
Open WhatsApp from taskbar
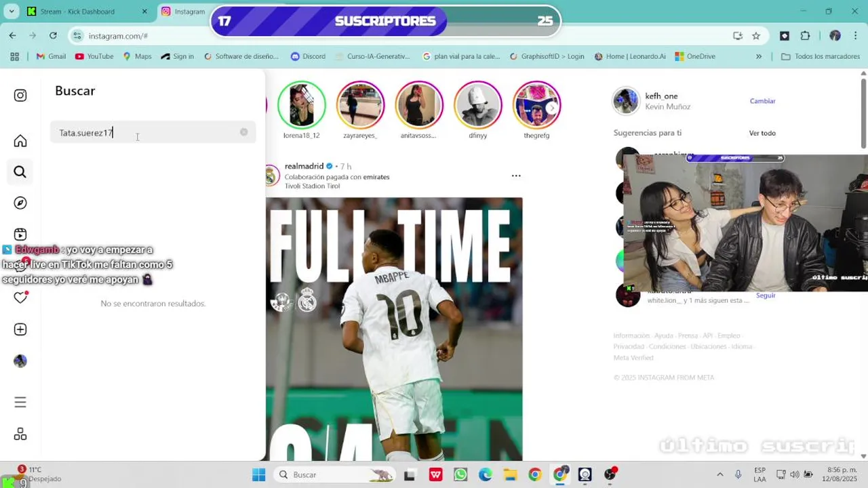click(x=460, y=474)
